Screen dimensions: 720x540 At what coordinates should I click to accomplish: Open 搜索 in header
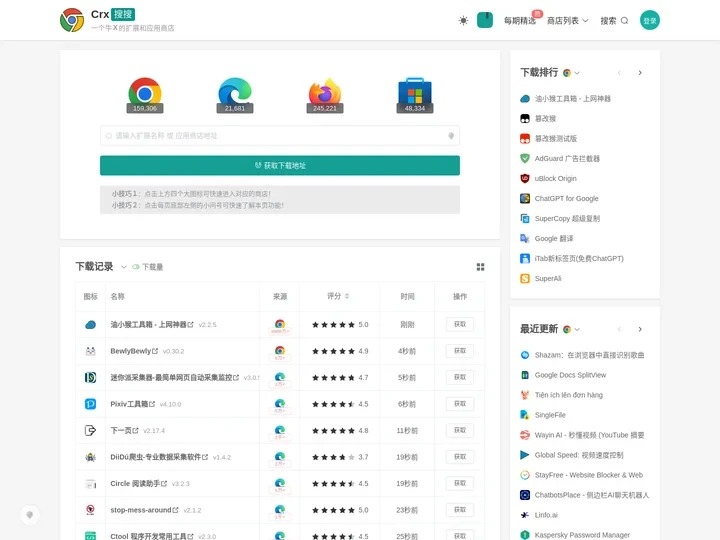click(614, 21)
